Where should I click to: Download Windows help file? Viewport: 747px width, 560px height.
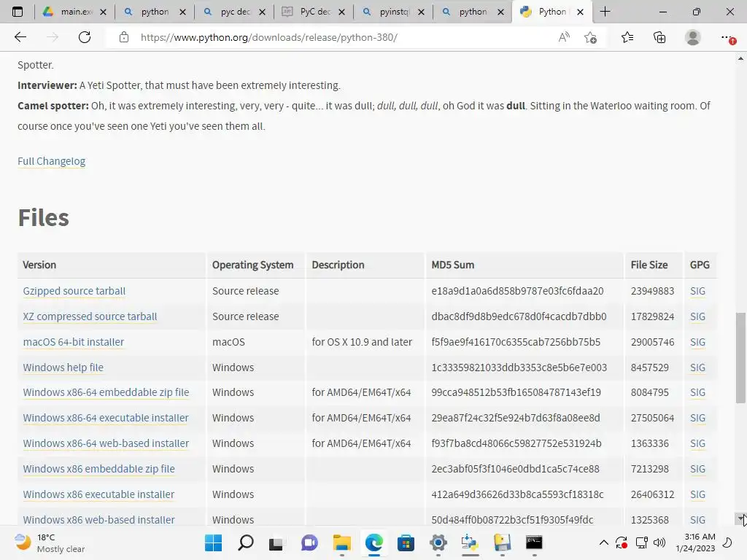tap(63, 367)
